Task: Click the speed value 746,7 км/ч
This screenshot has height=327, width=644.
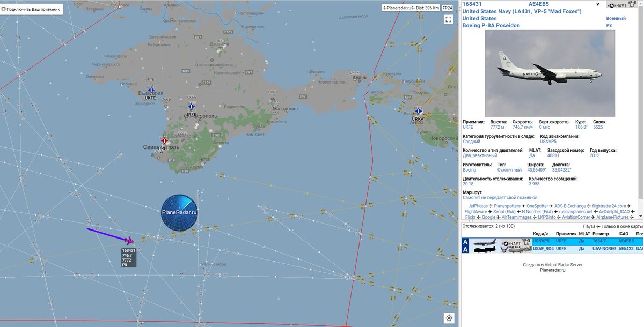Action: (x=523, y=127)
